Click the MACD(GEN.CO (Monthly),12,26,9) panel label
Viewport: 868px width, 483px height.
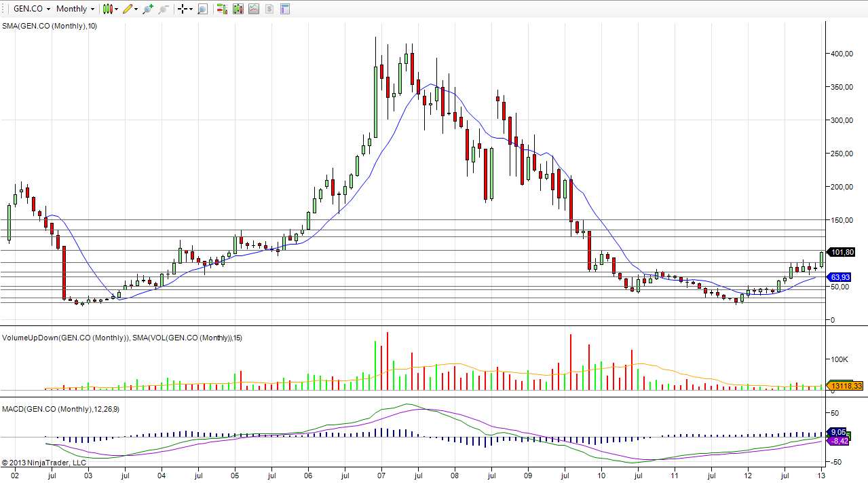pyautogui.click(x=61, y=409)
